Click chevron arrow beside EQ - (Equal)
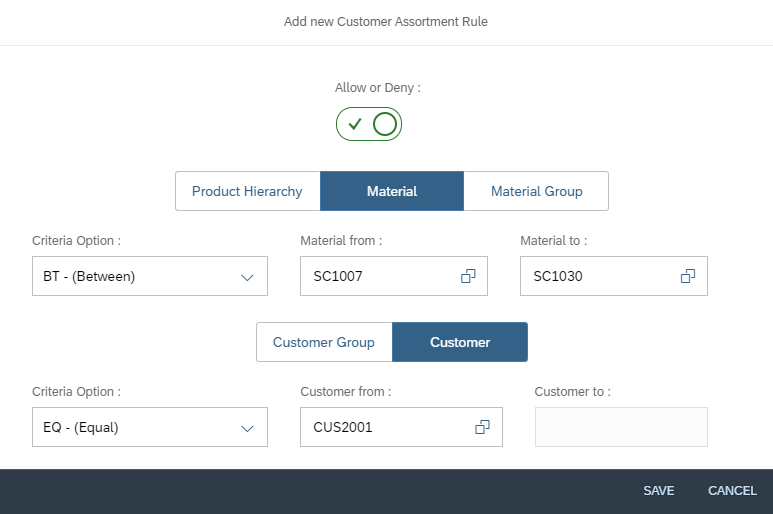Image resolution: width=773 pixels, height=514 pixels. 247,429
